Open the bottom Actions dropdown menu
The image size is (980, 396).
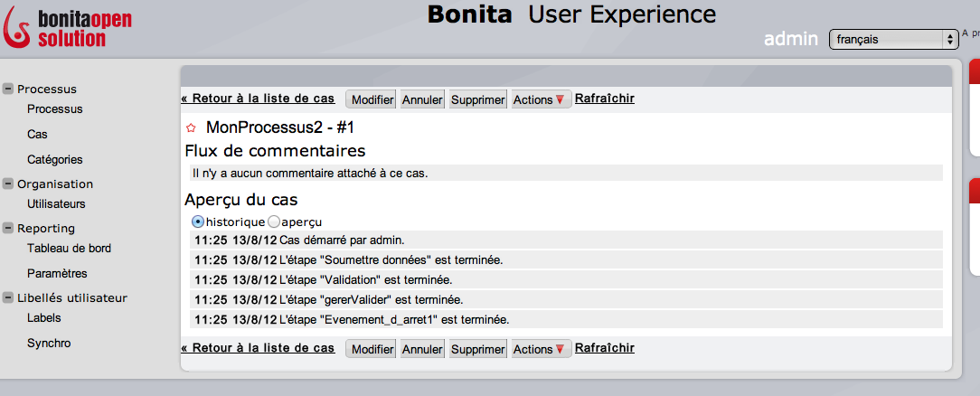click(x=541, y=349)
